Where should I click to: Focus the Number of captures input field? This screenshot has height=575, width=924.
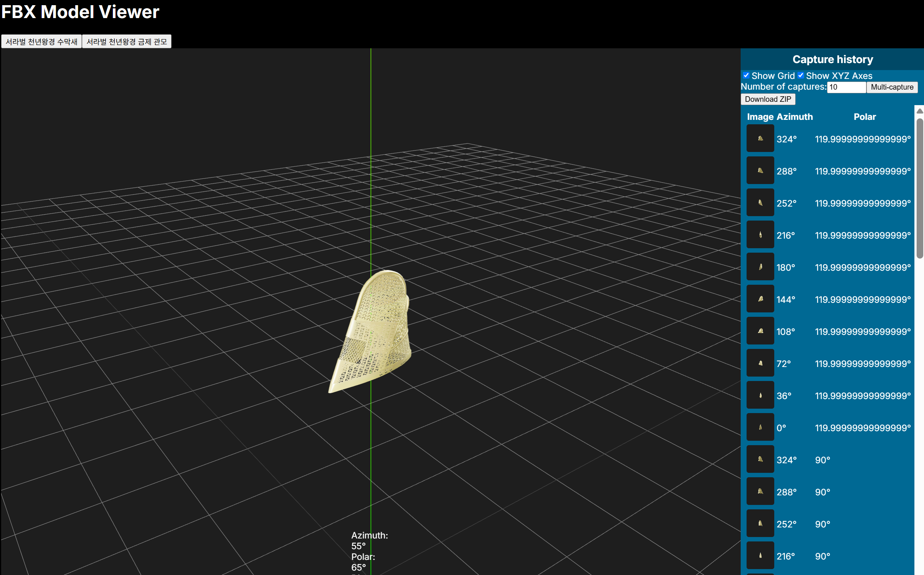846,87
